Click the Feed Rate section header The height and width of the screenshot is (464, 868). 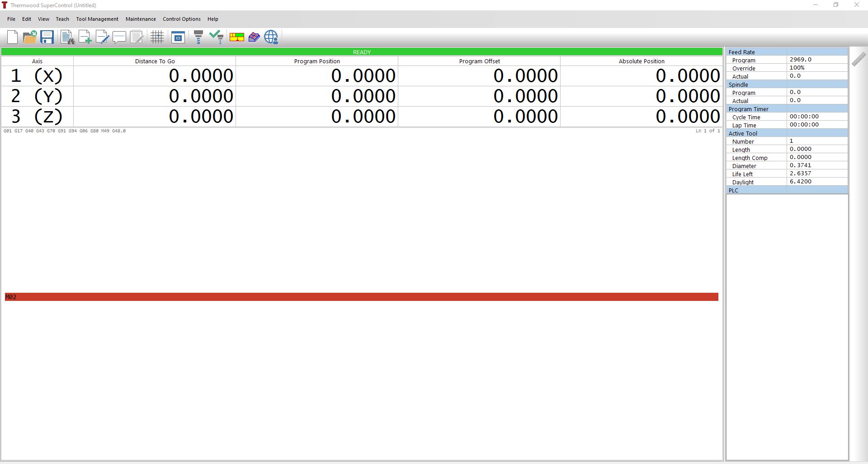[x=787, y=52]
